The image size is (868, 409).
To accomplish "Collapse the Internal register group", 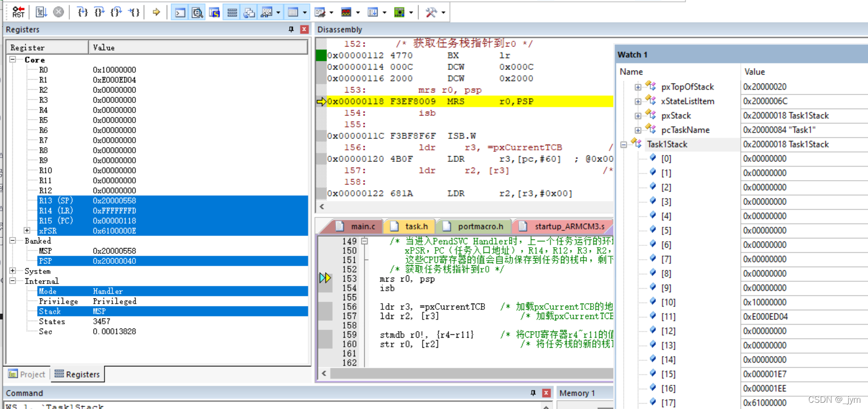I will (13, 281).
